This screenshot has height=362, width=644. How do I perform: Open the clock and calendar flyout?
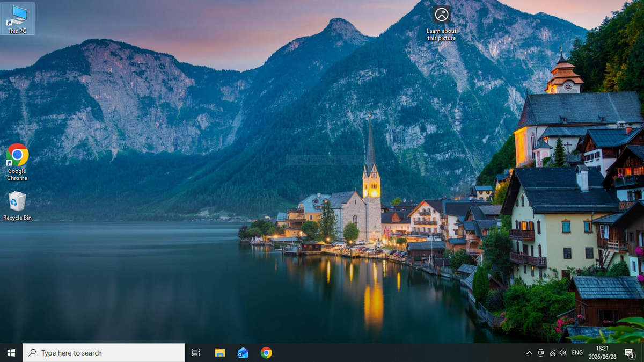tap(602, 353)
